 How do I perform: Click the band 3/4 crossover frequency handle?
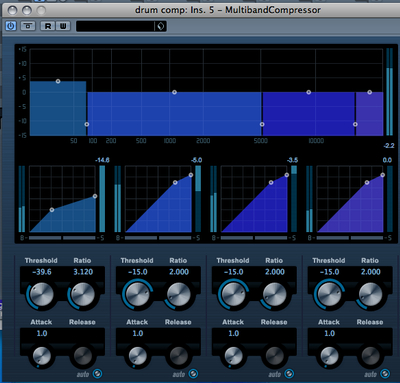355,124
